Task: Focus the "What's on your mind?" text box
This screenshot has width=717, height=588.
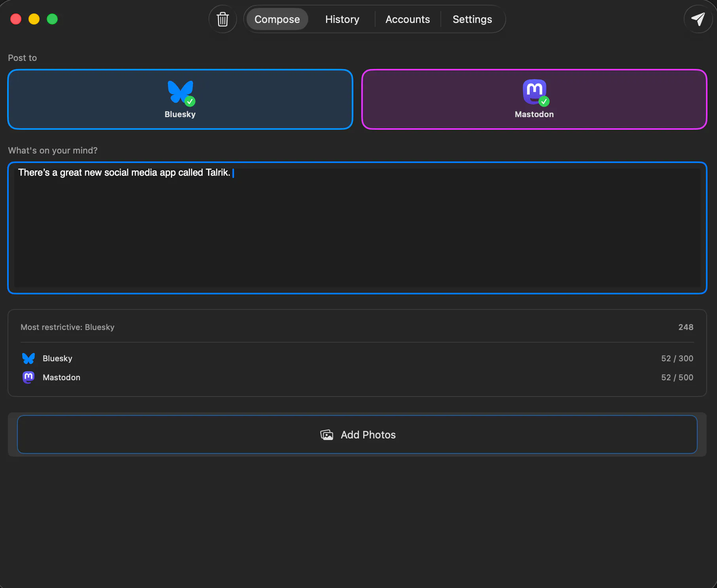Action: coord(357,228)
